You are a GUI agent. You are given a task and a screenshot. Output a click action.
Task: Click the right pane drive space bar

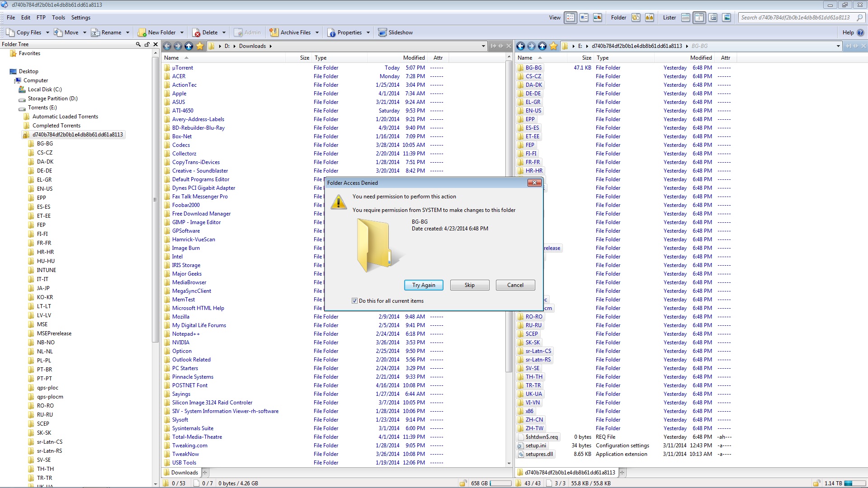(854, 483)
